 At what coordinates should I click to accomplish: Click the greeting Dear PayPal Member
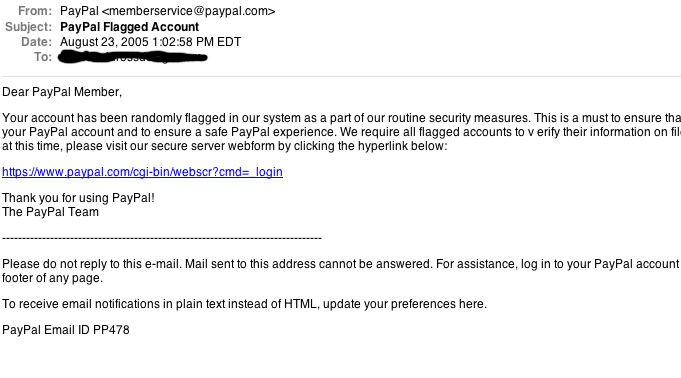62,92
